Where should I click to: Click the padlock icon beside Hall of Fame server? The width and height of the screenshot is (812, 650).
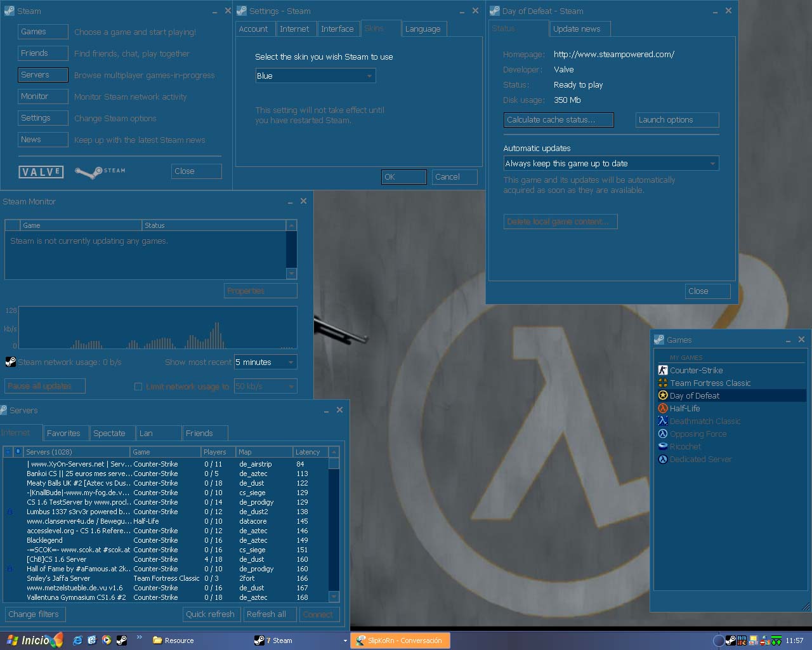click(x=10, y=569)
